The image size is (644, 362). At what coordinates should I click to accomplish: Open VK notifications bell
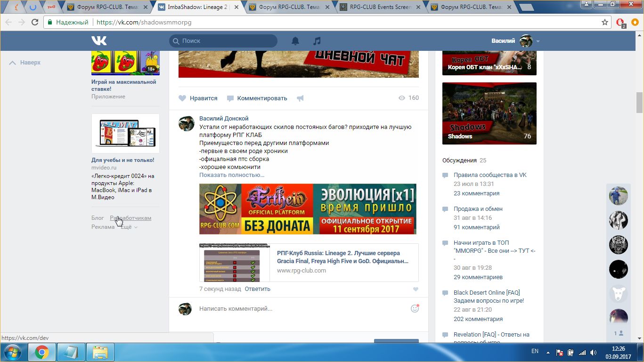pos(295,41)
